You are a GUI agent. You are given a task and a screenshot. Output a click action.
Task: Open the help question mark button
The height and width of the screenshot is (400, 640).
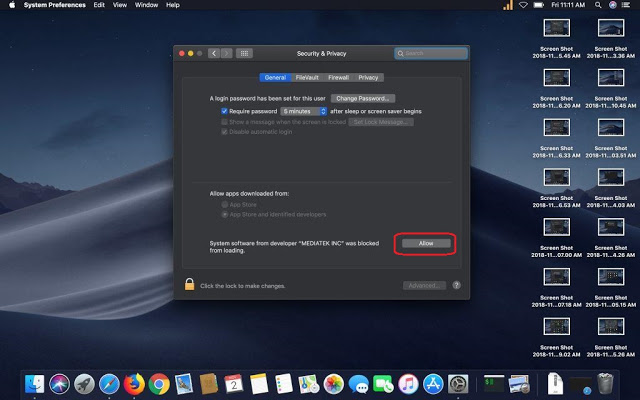point(456,285)
